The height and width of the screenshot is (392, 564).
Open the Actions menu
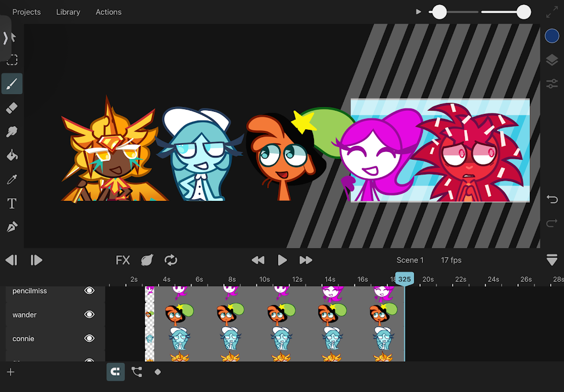point(109,12)
